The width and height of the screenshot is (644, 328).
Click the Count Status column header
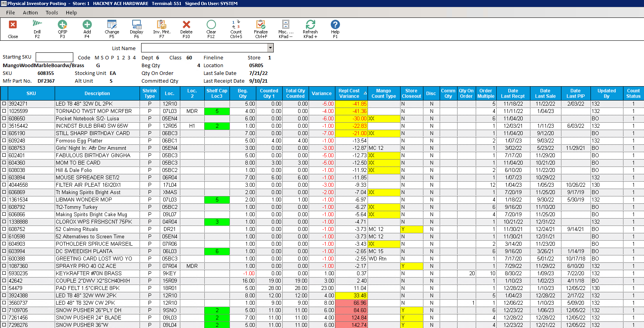click(x=633, y=93)
